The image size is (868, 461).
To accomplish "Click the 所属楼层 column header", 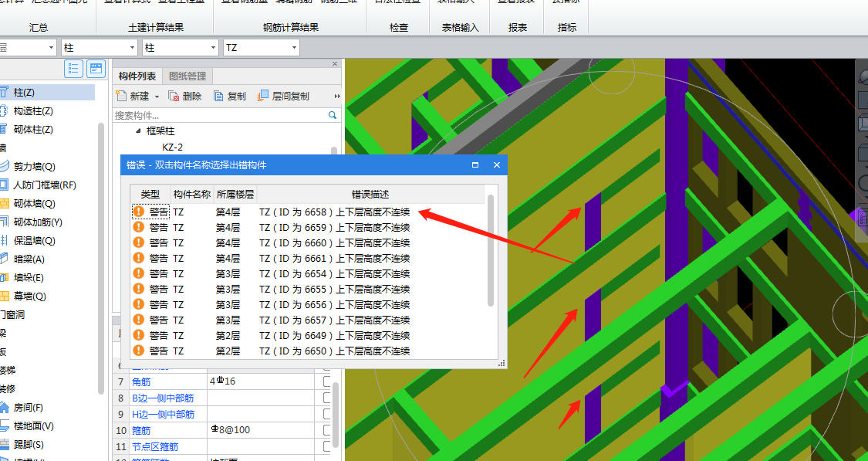I will (x=235, y=194).
